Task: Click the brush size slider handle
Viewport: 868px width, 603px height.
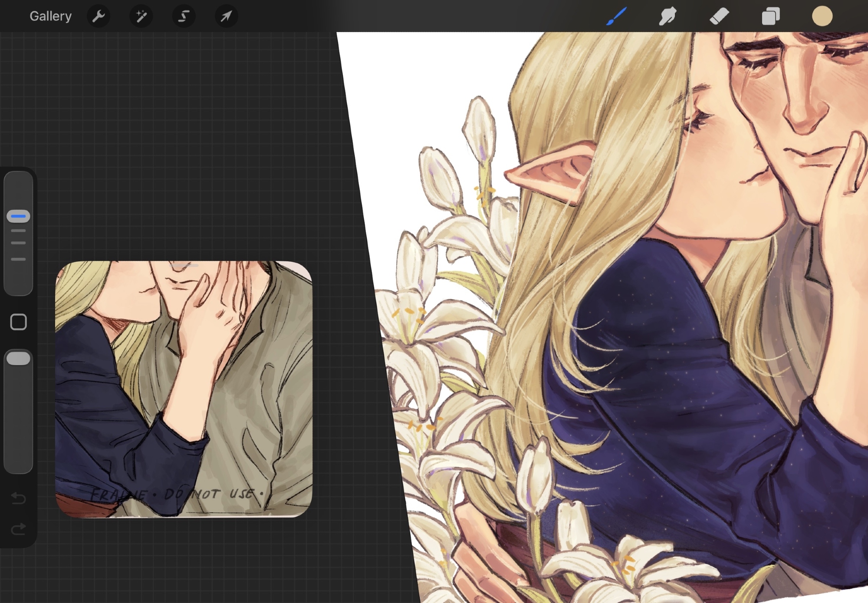Action: [18, 216]
